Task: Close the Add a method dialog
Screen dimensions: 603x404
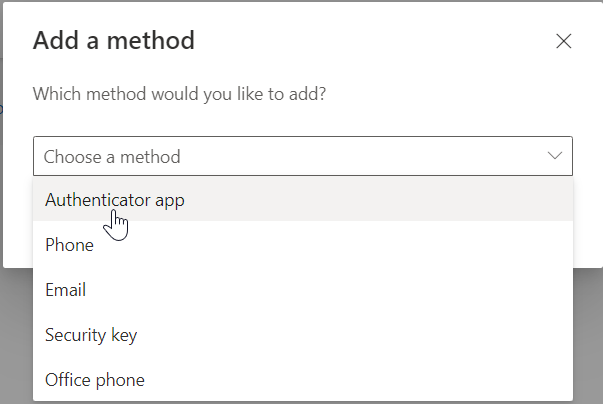Action: [x=563, y=41]
